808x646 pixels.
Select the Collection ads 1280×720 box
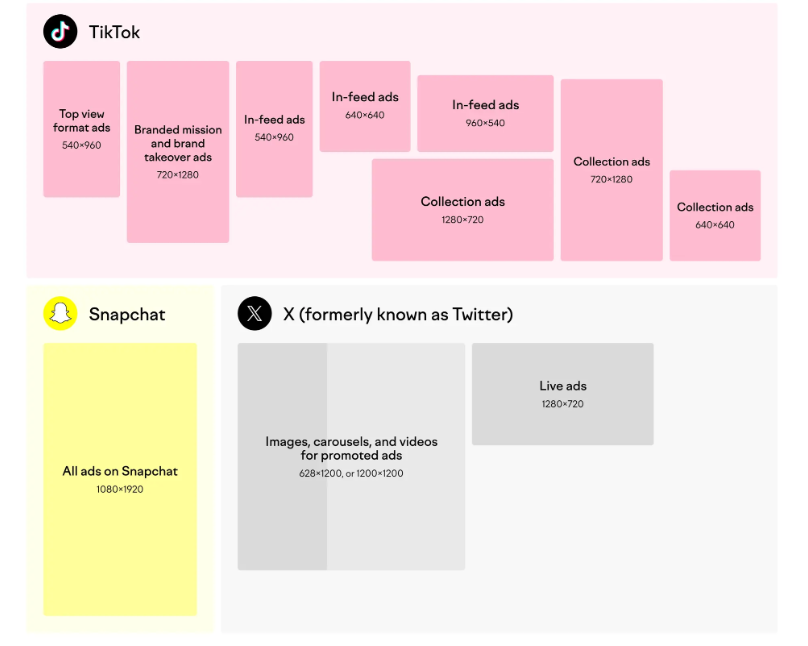pyautogui.click(x=463, y=210)
